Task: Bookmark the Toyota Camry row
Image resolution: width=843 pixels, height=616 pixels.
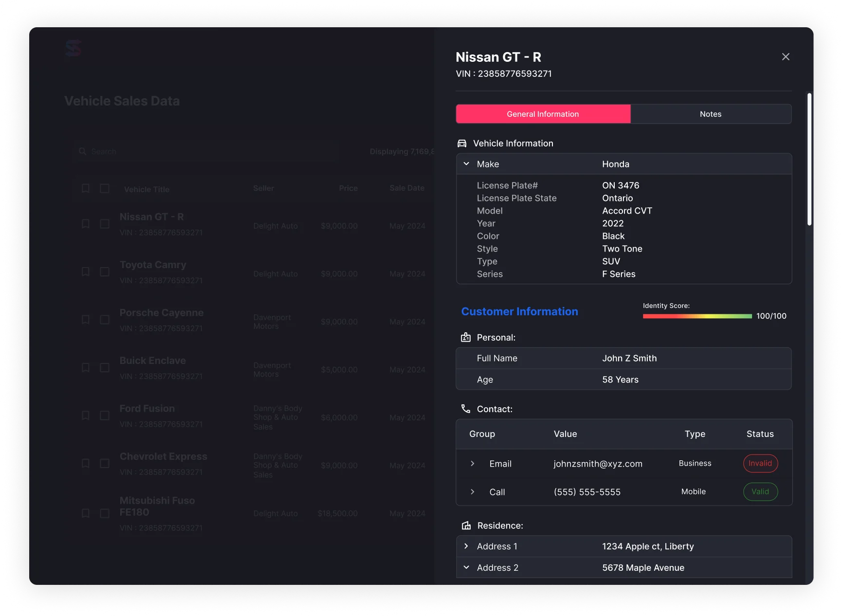Action: coord(86,272)
